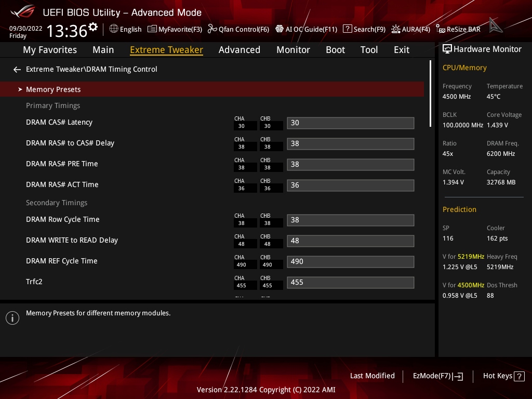Select the Extreme Tweaker tab
Viewport: 532px width, 399px height.
point(167,50)
